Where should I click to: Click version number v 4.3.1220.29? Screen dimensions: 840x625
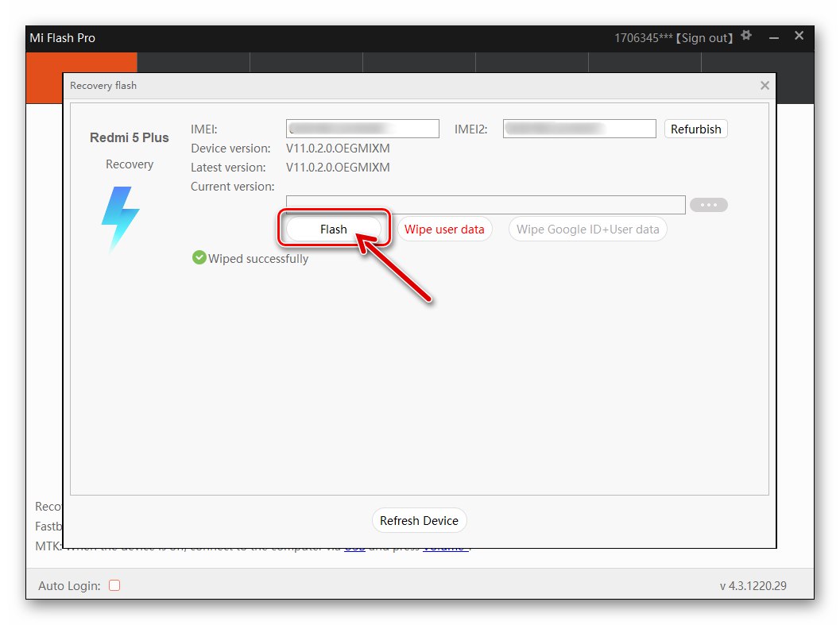753,586
